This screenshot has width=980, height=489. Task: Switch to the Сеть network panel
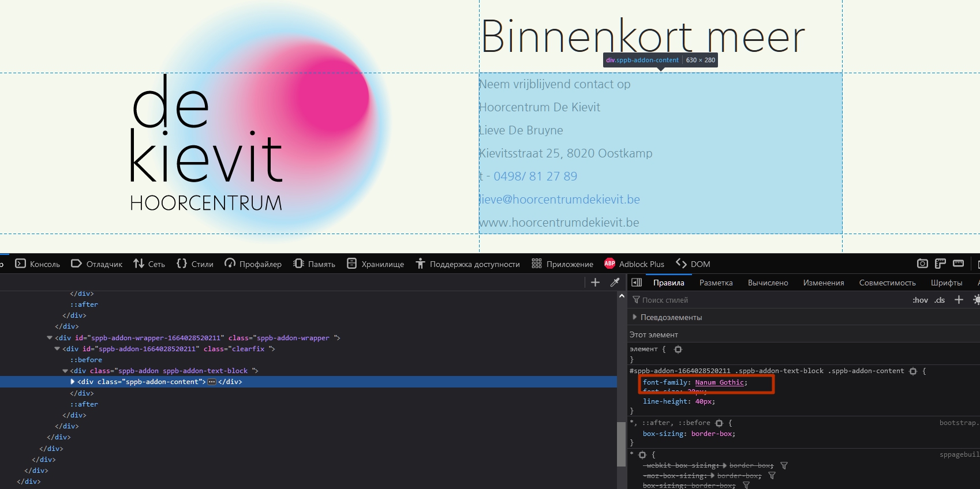click(149, 264)
